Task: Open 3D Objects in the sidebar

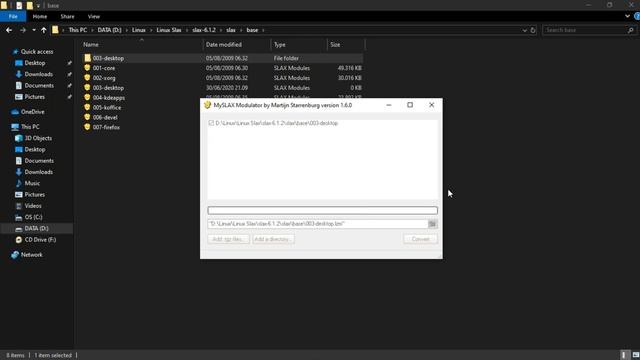Action: coord(38,138)
